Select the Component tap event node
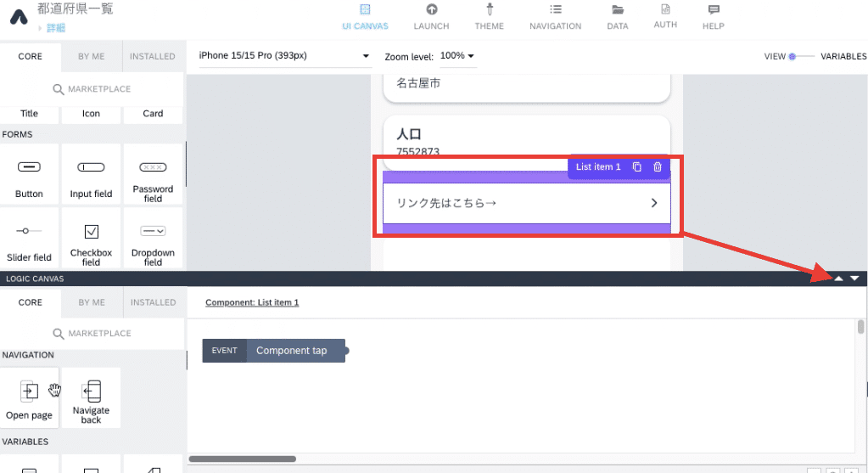The image size is (868, 473). pos(273,351)
